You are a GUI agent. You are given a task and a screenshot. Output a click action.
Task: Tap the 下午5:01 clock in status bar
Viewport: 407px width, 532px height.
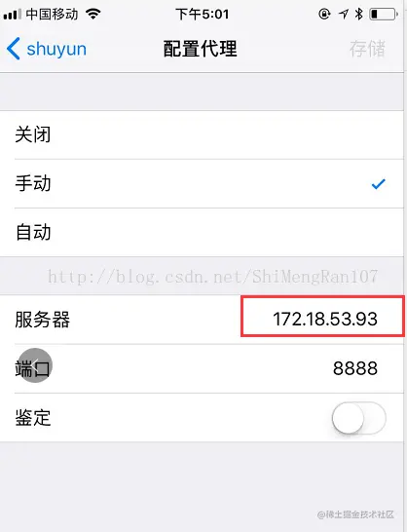pyautogui.click(x=203, y=15)
